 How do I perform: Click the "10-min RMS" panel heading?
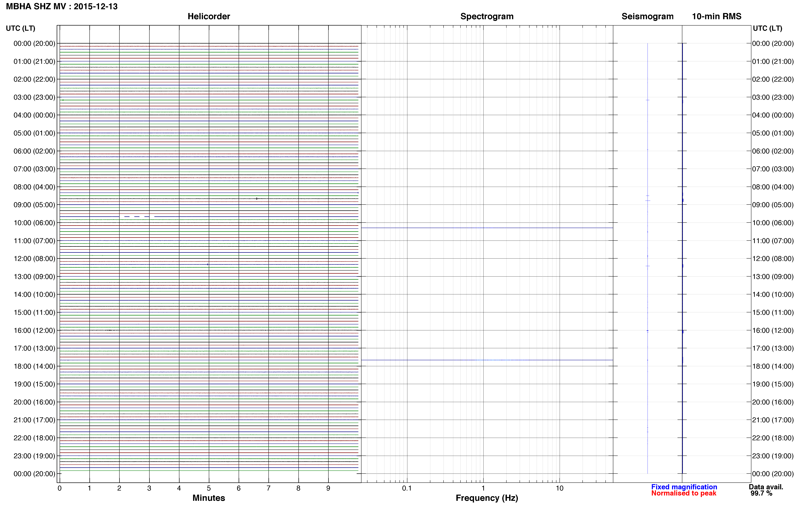coord(717,16)
